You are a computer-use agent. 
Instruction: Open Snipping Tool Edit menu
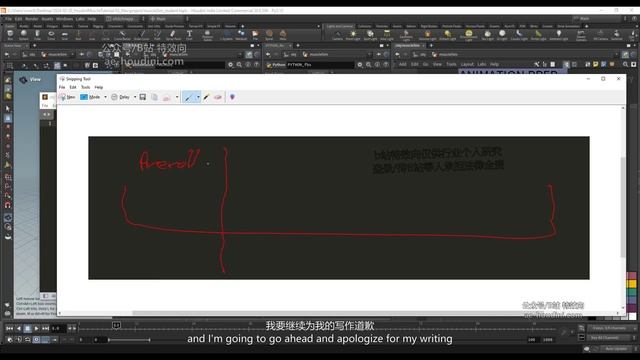click(x=73, y=87)
